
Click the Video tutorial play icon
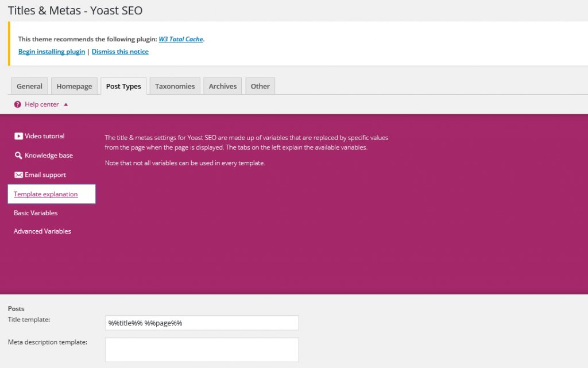coord(18,136)
